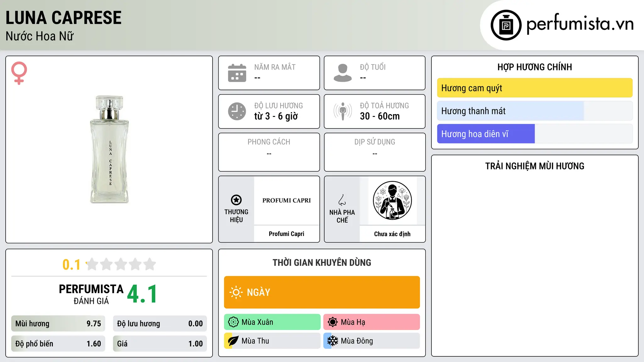Click the Luna Caprese bottle image
644x362 pixels.
click(109, 149)
